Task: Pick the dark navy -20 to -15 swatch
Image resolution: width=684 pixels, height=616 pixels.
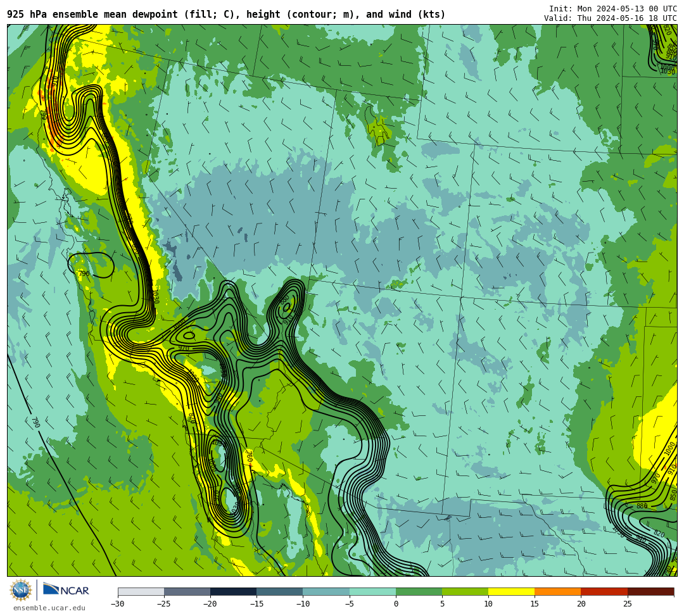Action: click(233, 591)
